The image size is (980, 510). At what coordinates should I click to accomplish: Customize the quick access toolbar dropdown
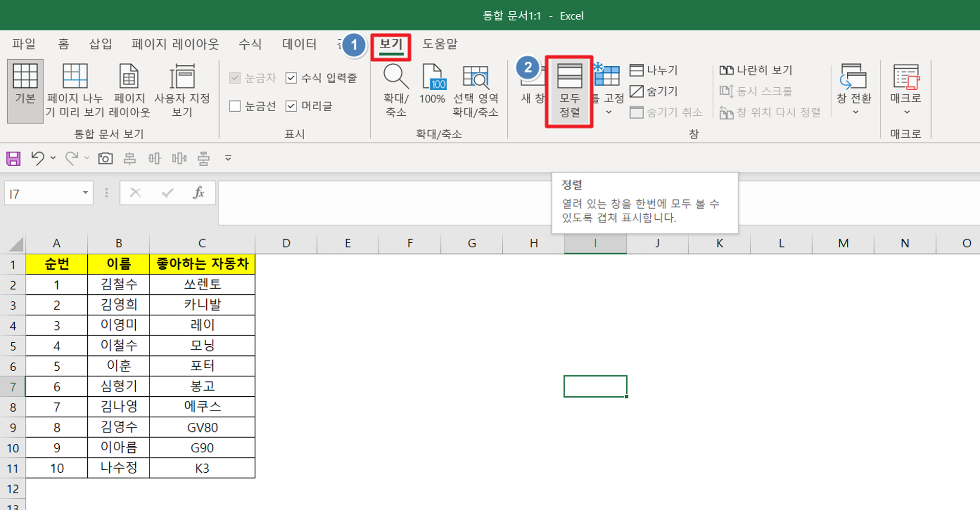click(228, 159)
